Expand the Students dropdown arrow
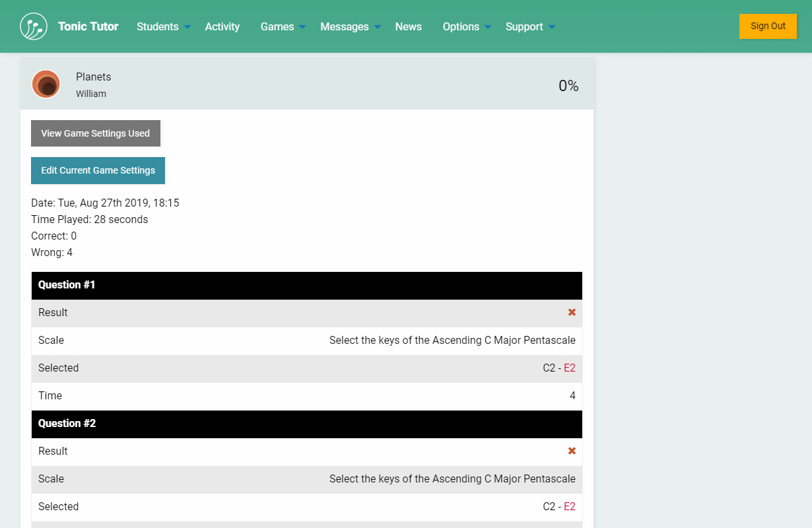 [x=187, y=27]
